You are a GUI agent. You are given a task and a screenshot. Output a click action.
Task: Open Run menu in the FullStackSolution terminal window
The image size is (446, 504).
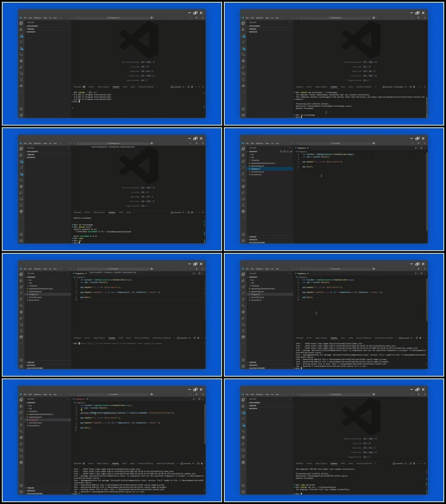click(x=277, y=394)
